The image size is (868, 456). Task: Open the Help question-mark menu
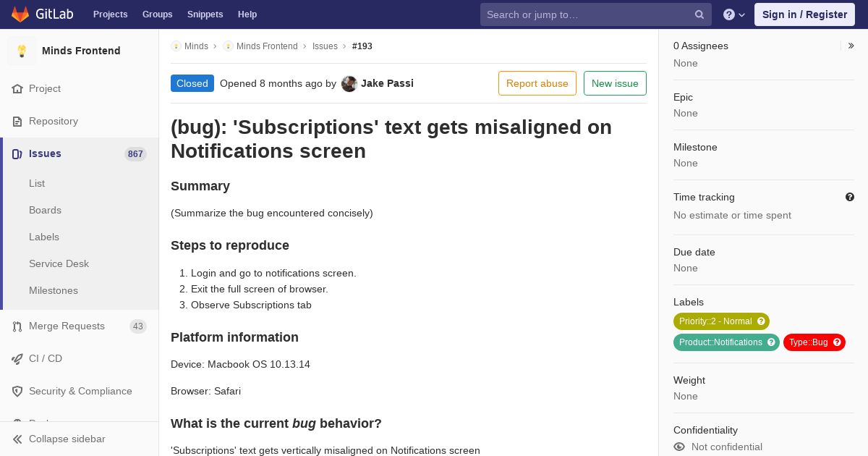point(734,14)
